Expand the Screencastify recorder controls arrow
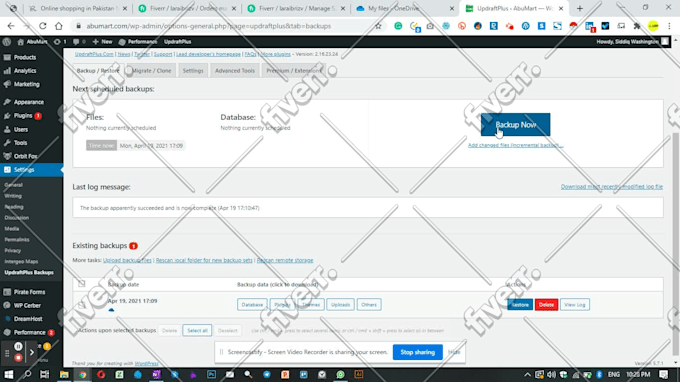 tap(32, 353)
